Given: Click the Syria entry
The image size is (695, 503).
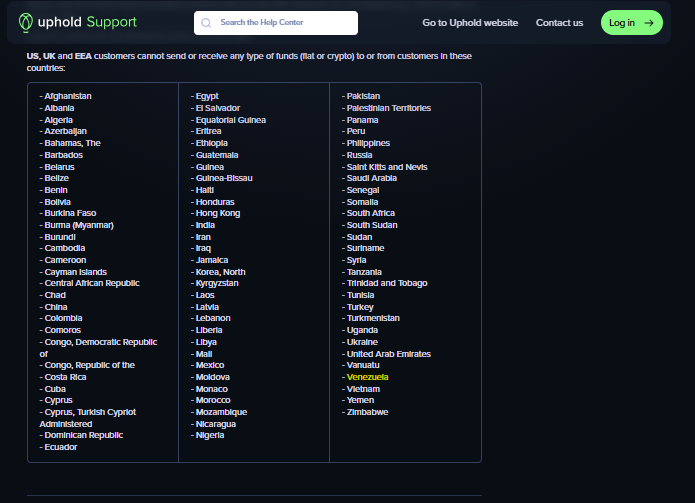Looking at the screenshot, I should point(356,260).
